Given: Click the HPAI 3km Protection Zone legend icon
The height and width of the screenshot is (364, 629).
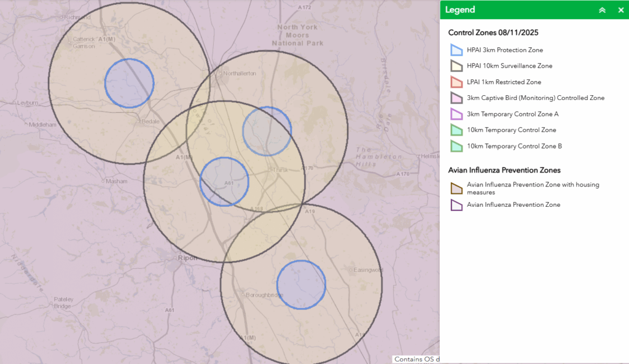Looking at the screenshot, I should 456,50.
